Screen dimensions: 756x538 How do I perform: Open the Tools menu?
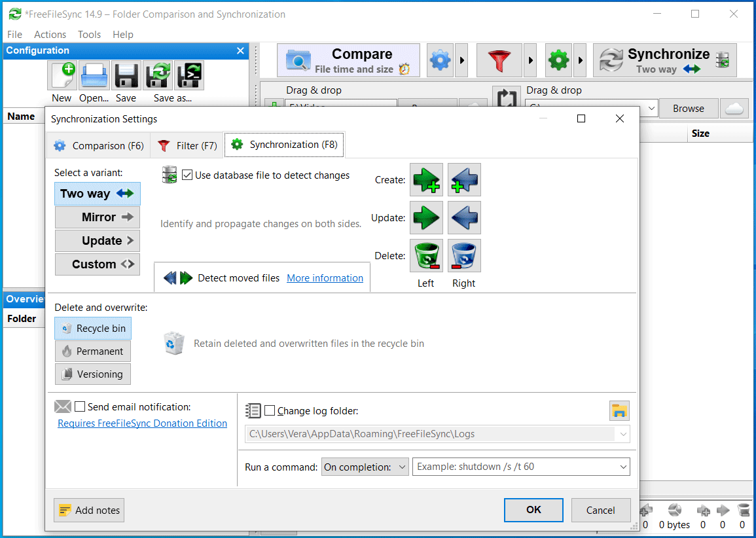coord(89,35)
